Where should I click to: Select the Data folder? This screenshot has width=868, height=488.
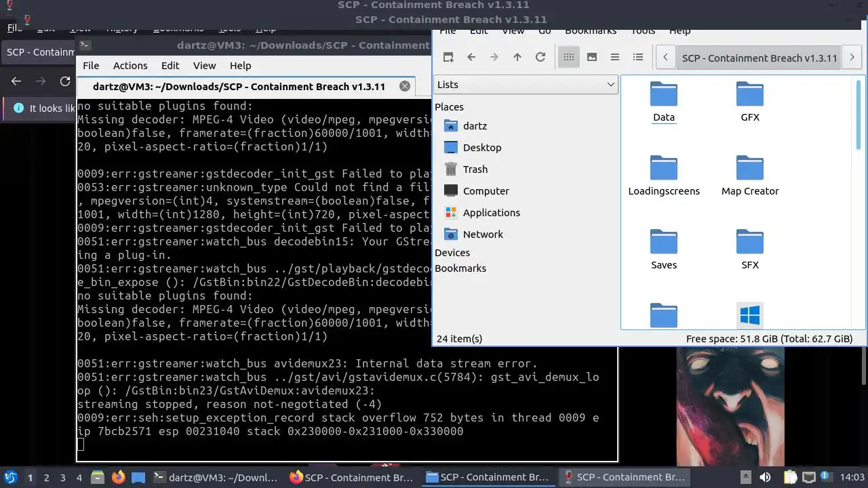pos(664,102)
